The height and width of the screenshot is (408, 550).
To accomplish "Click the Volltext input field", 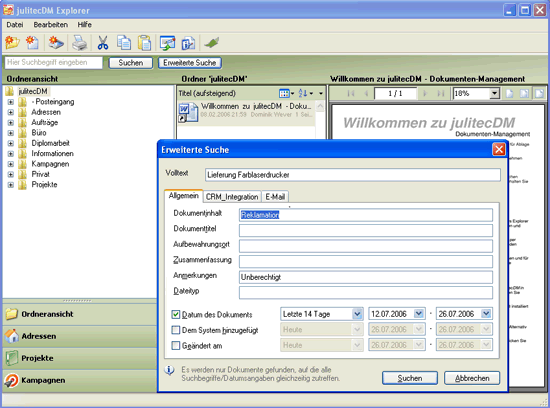I will 353,175.
